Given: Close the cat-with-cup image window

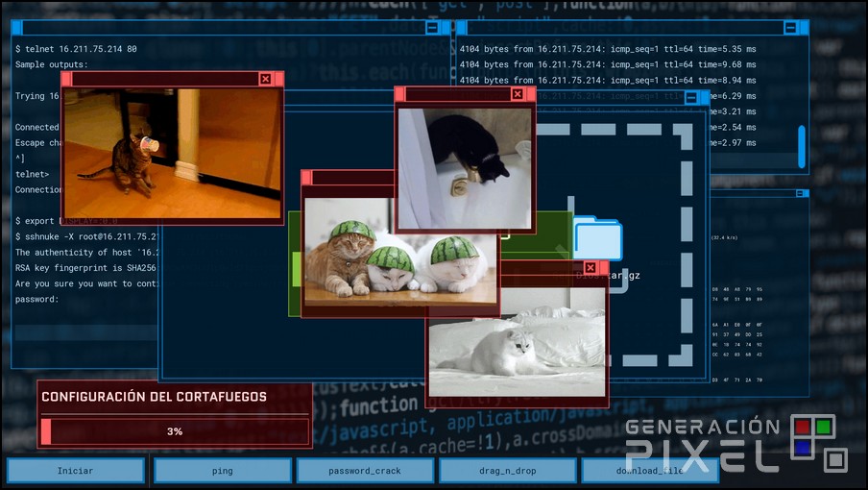Looking at the screenshot, I should click(x=265, y=79).
